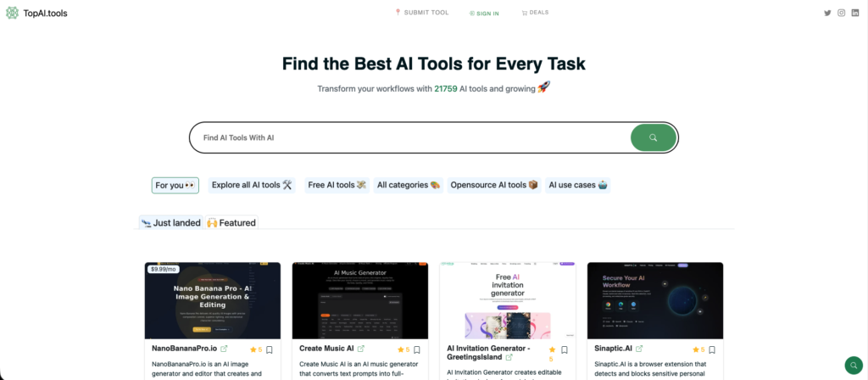Click the Sinaptic.AI title
The height and width of the screenshot is (380, 868).
614,349
